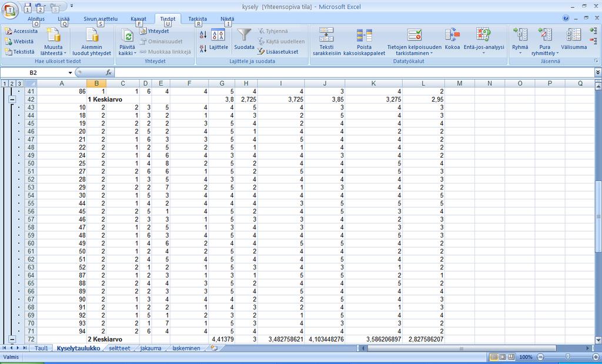
Task: Switch to the laskeminen sheet tab
Action: [x=186, y=348]
